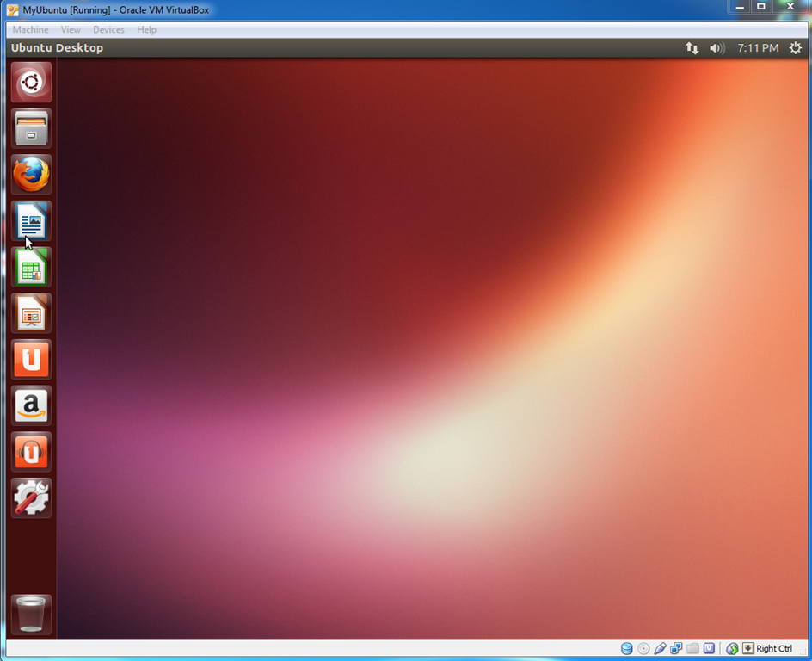Click the hard disk activity icon in VirtualBox status bar

(626, 649)
